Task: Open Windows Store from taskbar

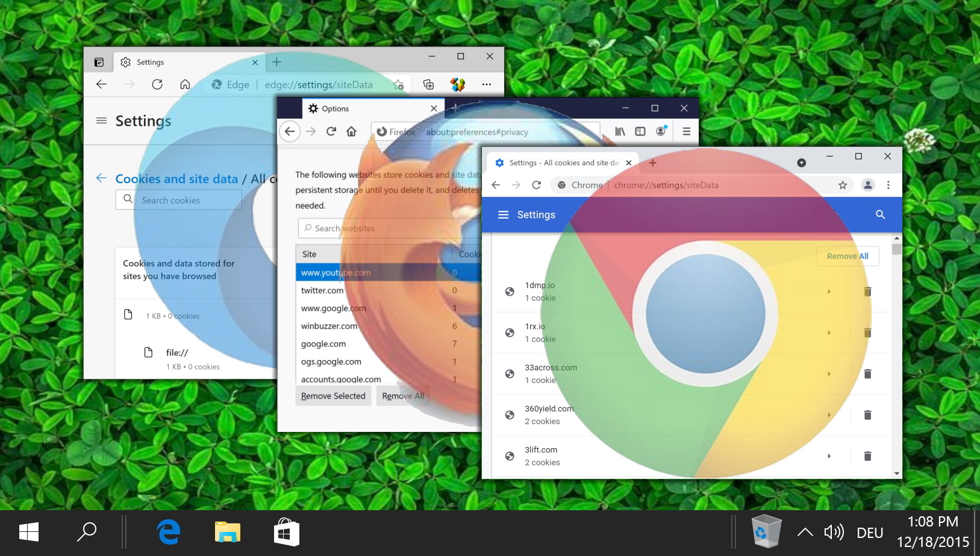Action: pyautogui.click(x=287, y=533)
